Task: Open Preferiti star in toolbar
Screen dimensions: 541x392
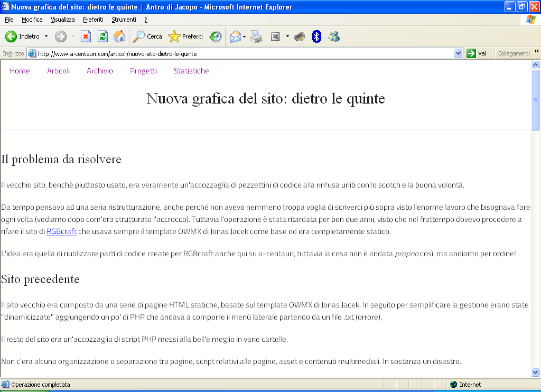Action: [185, 36]
